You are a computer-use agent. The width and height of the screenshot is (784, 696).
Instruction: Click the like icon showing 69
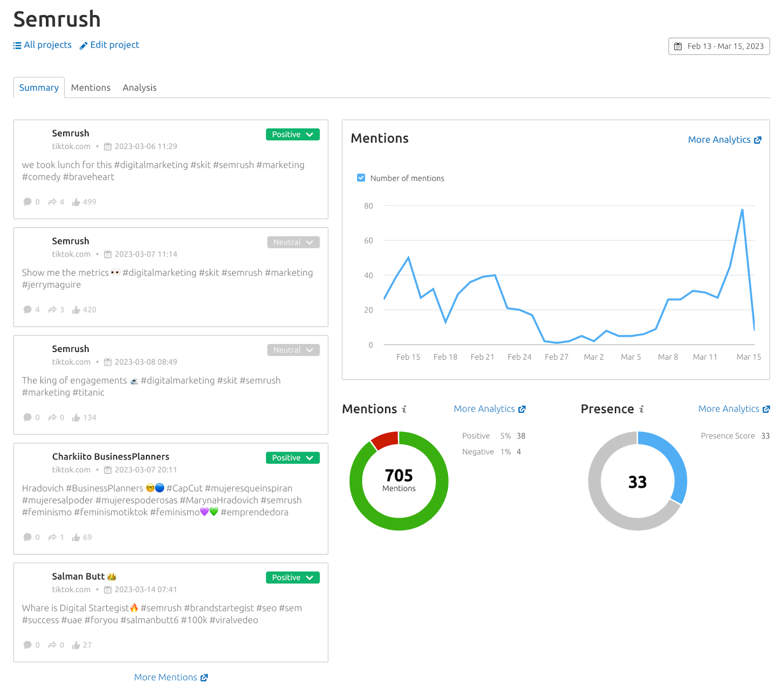coord(76,537)
